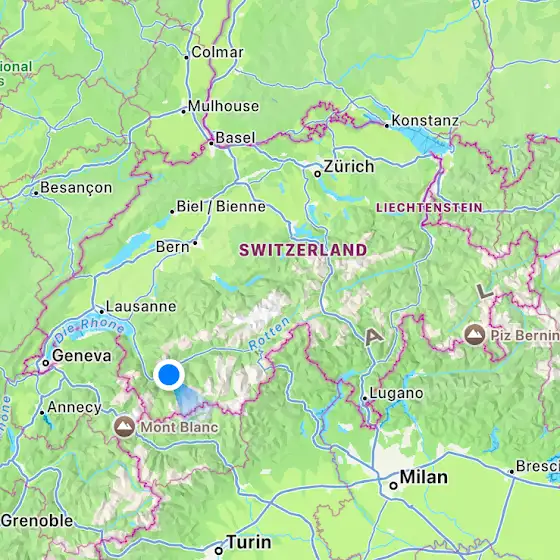
Task: Select the Lausanne city label
Action: 141,306
